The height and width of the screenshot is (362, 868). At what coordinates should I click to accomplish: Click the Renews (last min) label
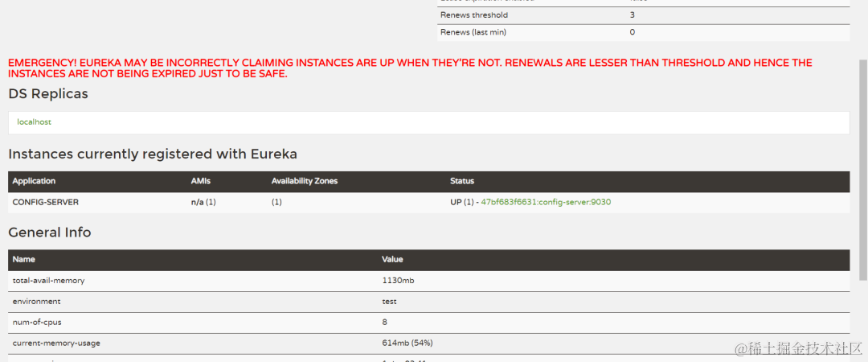pos(473,32)
